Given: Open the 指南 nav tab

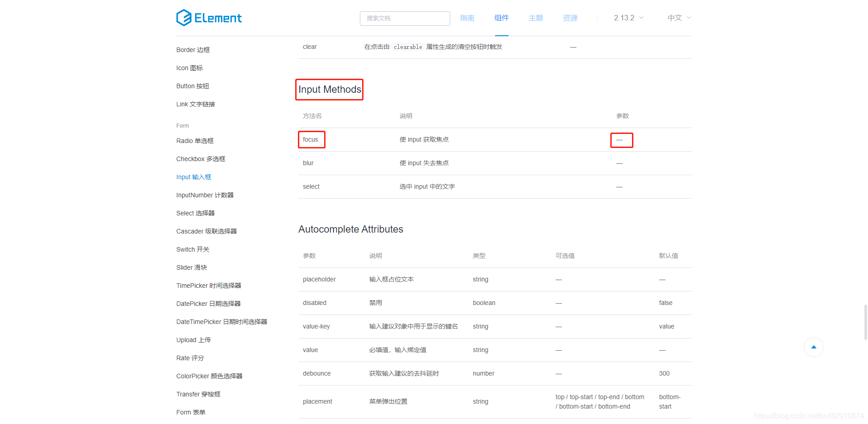Looking at the screenshot, I should point(467,18).
